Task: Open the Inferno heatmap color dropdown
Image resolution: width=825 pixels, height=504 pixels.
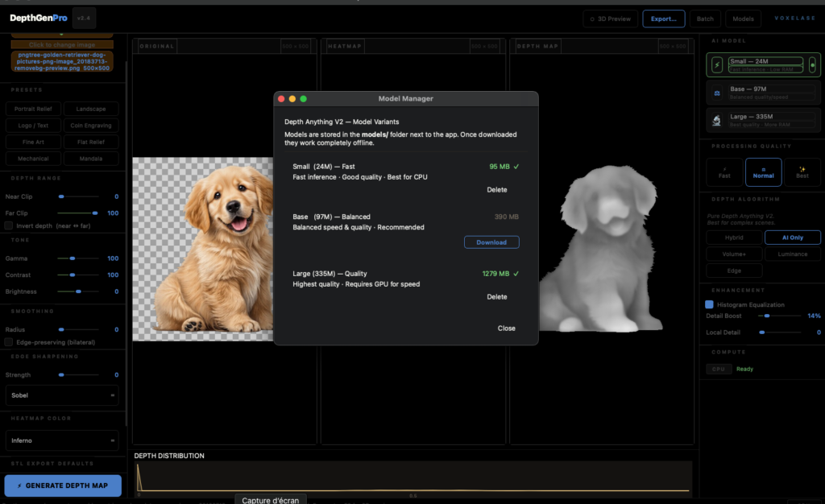Action: click(62, 440)
